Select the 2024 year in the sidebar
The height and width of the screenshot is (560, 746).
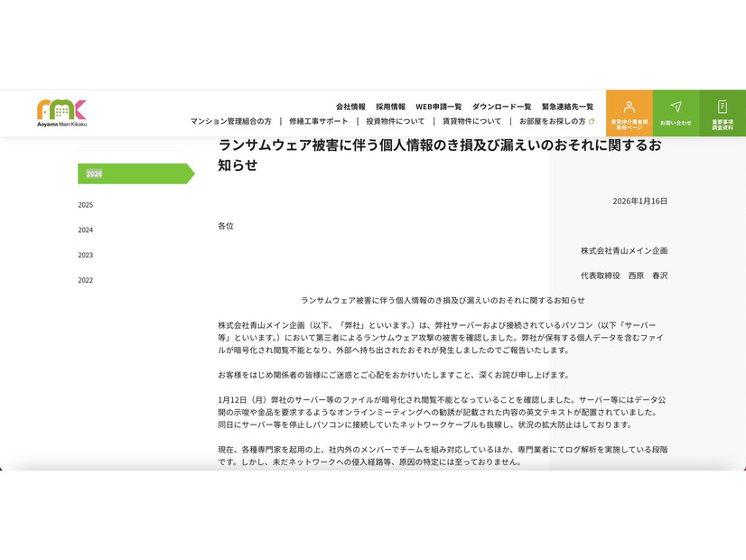tap(86, 230)
